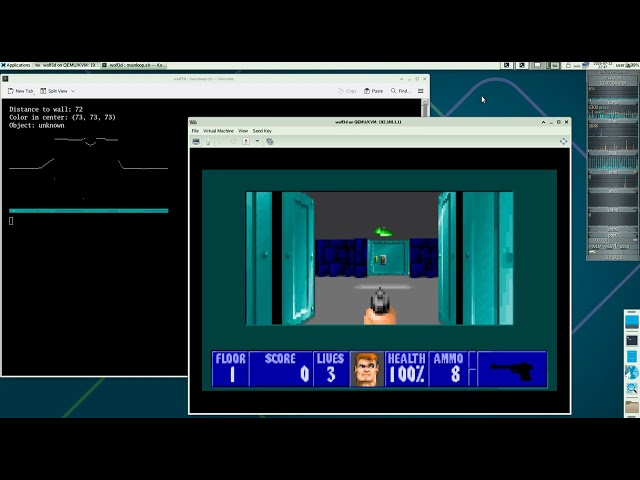The width and height of the screenshot is (640, 480).
Task: Switch to the wolf3d mainloop.sh Konsole taskbar entry
Action: click(133, 65)
